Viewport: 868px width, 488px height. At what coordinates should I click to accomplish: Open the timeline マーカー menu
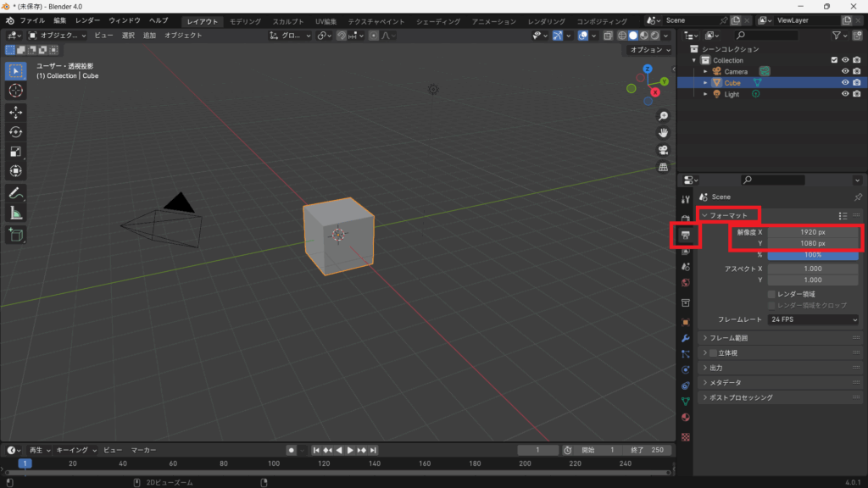143,451
